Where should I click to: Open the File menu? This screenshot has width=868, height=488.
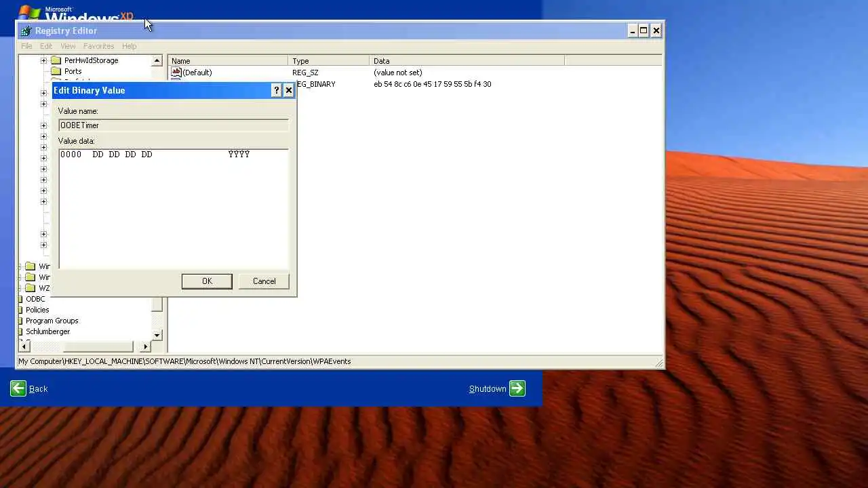26,46
